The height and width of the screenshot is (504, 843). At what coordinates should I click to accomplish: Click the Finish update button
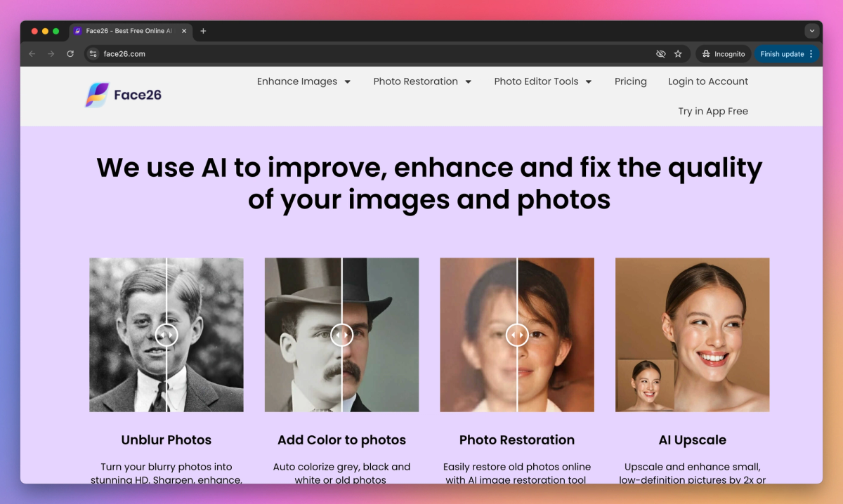click(782, 54)
